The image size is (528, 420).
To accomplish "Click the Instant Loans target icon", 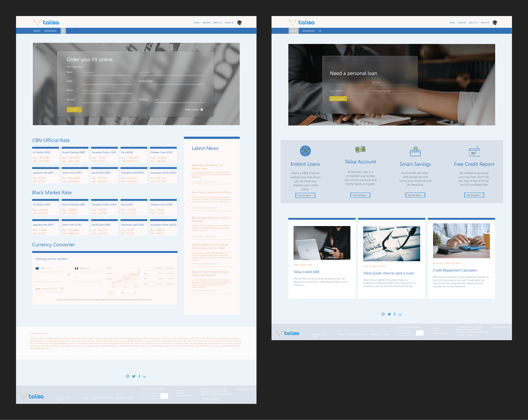I will [x=305, y=151].
